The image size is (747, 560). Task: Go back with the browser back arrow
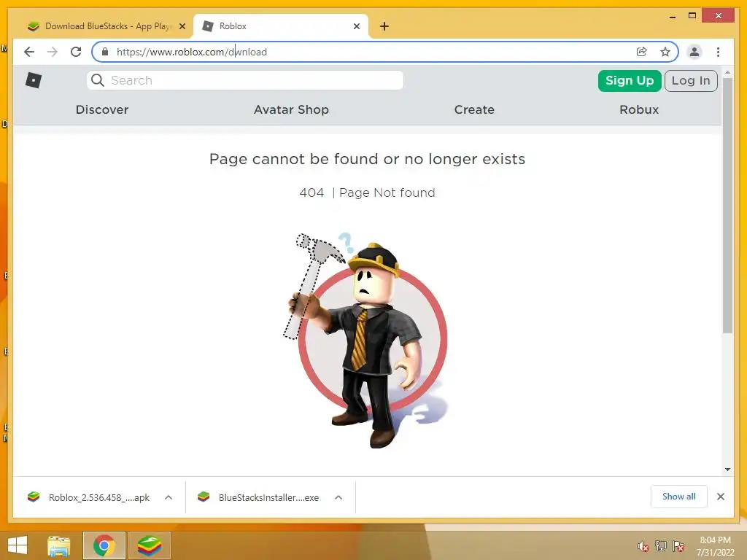[29, 52]
